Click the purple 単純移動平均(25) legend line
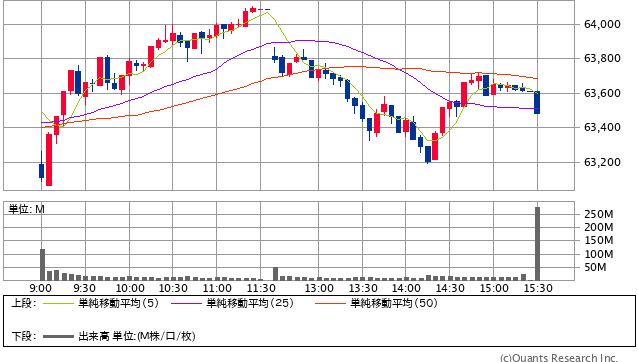Screen dimensions: 638x362 click(186, 303)
